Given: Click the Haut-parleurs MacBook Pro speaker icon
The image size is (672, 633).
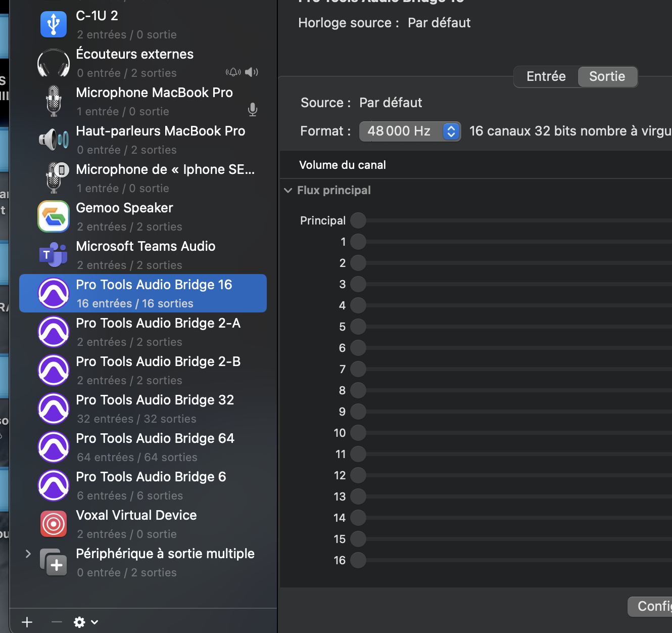Looking at the screenshot, I should click(54, 140).
